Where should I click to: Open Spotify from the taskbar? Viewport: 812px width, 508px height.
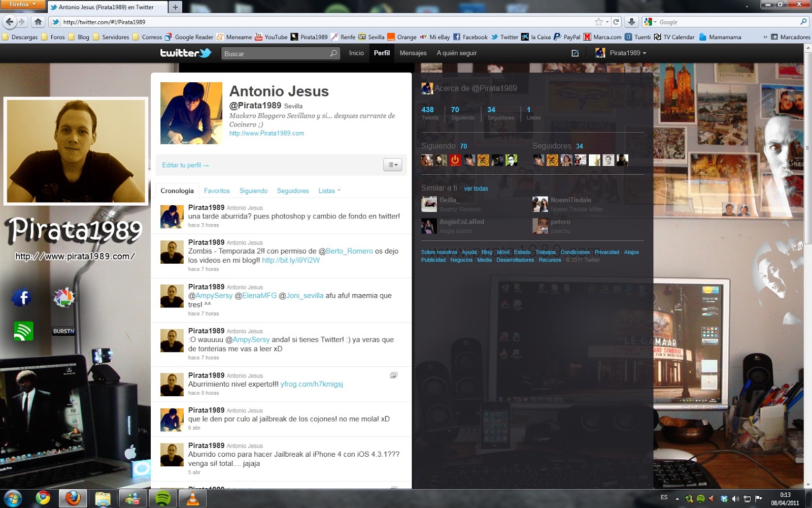coord(162,498)
